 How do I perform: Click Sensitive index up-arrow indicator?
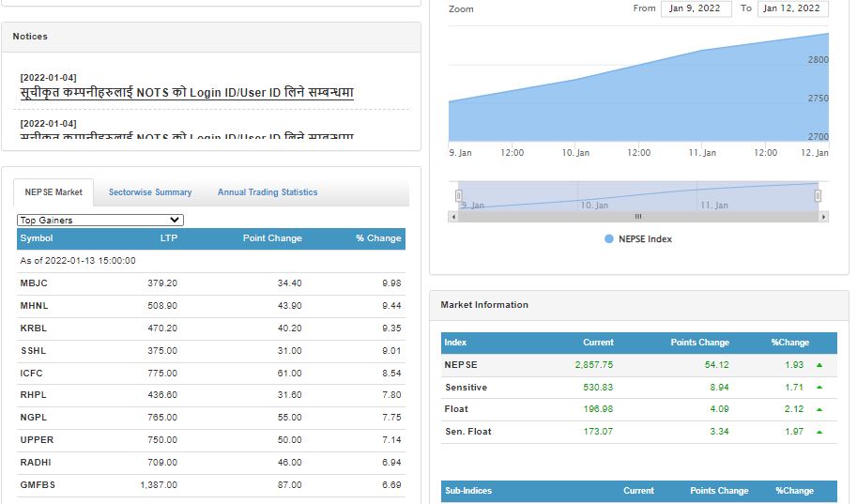[x=819, y=388]
